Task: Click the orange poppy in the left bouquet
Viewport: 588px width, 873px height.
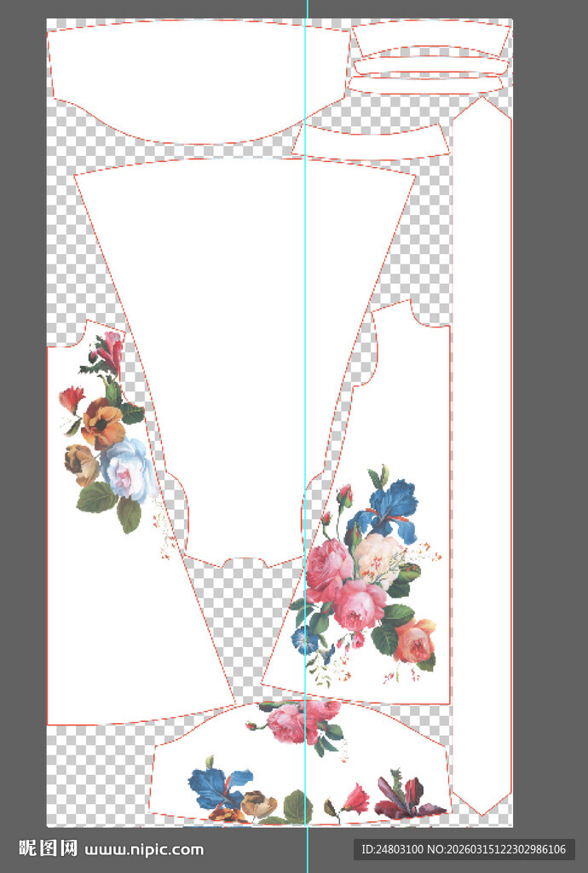Action: pos(101,425)
